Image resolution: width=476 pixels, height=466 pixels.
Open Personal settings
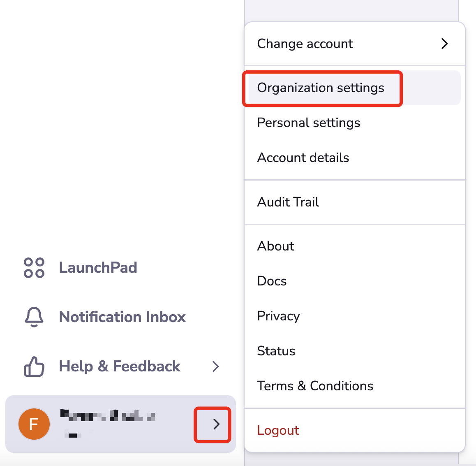[308, 123]
